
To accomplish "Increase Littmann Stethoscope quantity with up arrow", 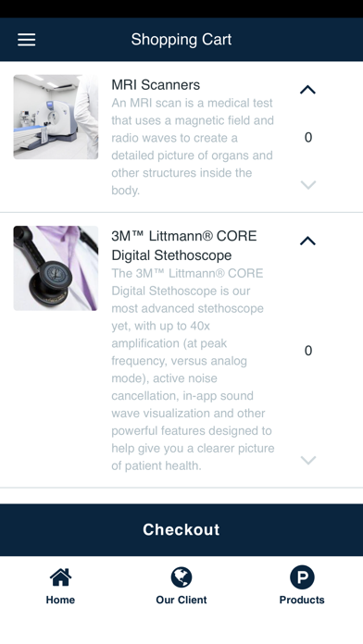I will click(x=307, y=241).
